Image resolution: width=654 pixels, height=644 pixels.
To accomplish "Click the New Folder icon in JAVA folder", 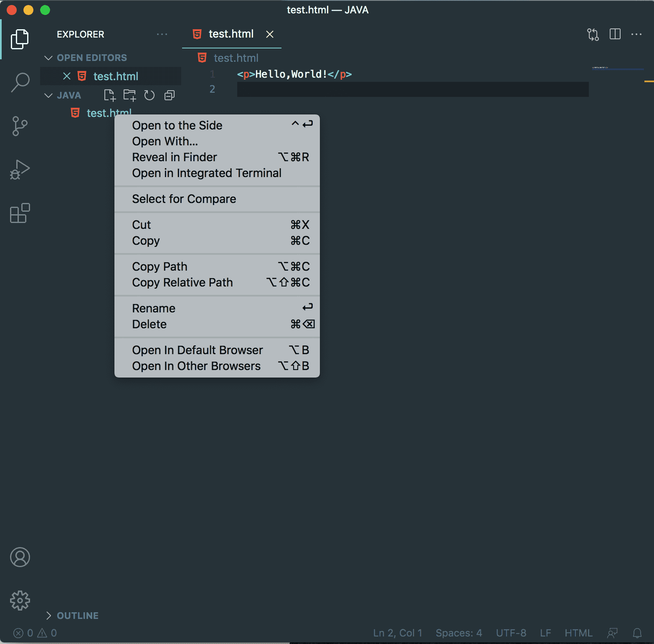I will tap(129, 95).
